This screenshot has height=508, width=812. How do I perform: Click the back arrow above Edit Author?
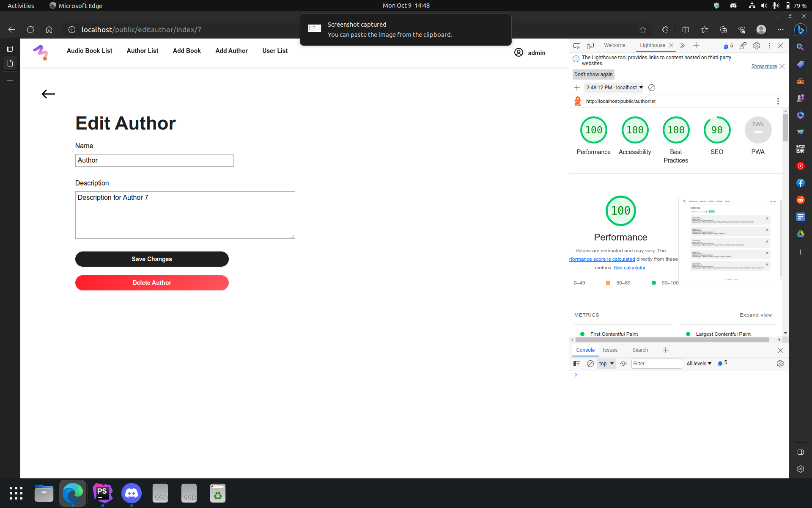point(48,94)
